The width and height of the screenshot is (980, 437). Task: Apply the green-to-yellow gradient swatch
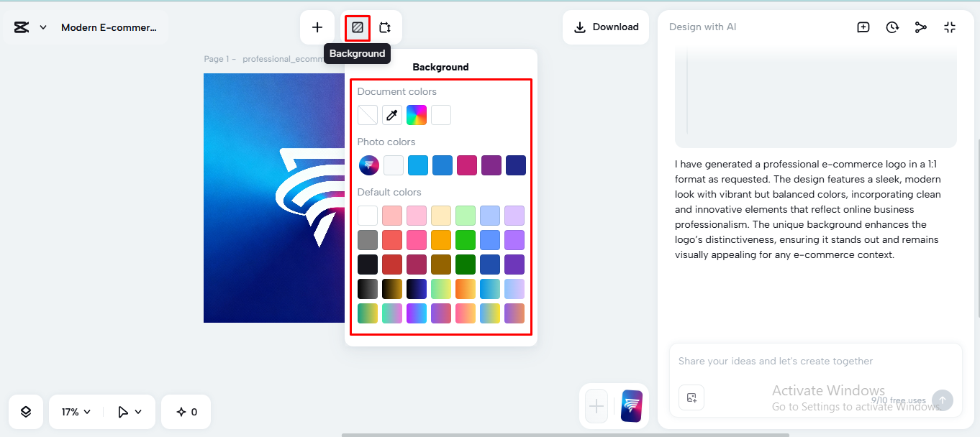point(368,313)
